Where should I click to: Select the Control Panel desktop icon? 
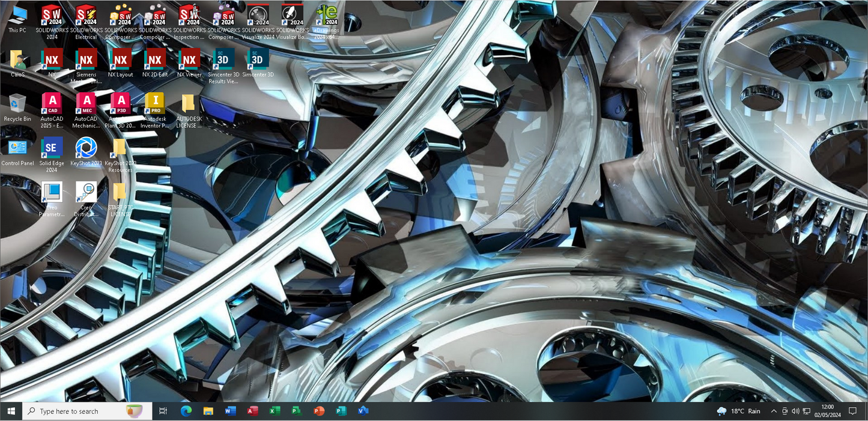(17, 152)
